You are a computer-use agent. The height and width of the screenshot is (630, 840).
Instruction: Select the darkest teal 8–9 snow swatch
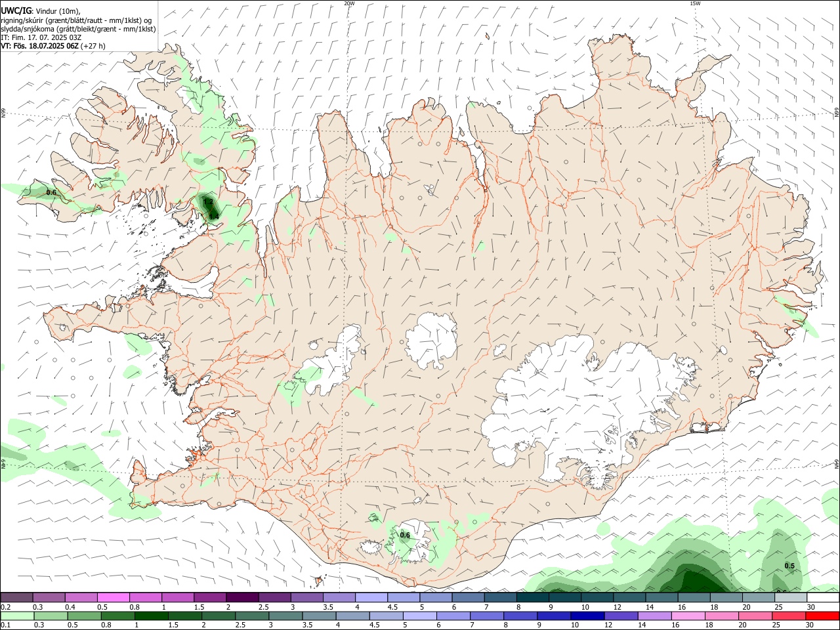coord(533,598)
